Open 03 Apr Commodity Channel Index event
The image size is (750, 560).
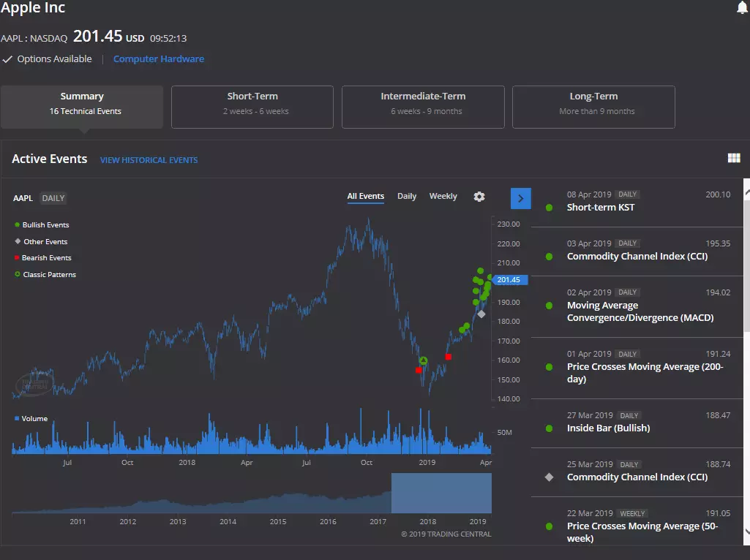(x=637, y=251)
